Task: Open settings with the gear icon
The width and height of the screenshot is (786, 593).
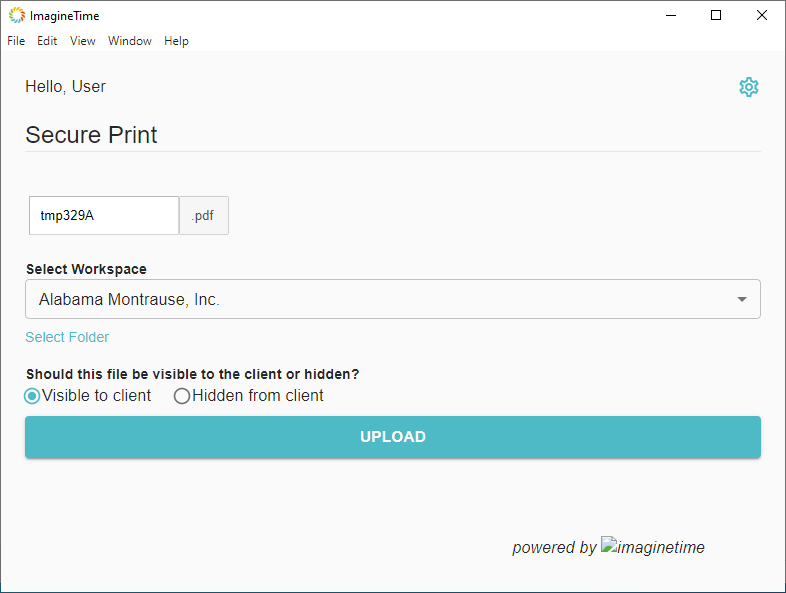Action: tap(748, 87)
